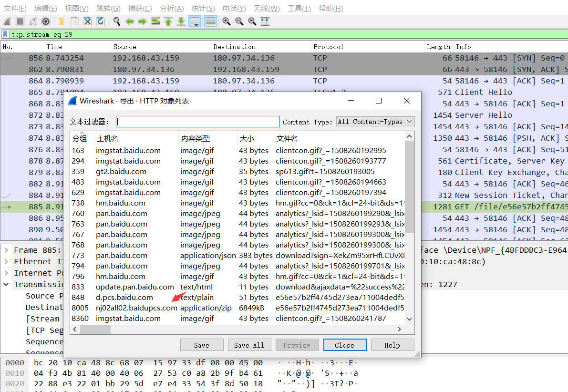Sort object list by 分组 column
This screenshot has width=568, height=392.
(82, 138)
